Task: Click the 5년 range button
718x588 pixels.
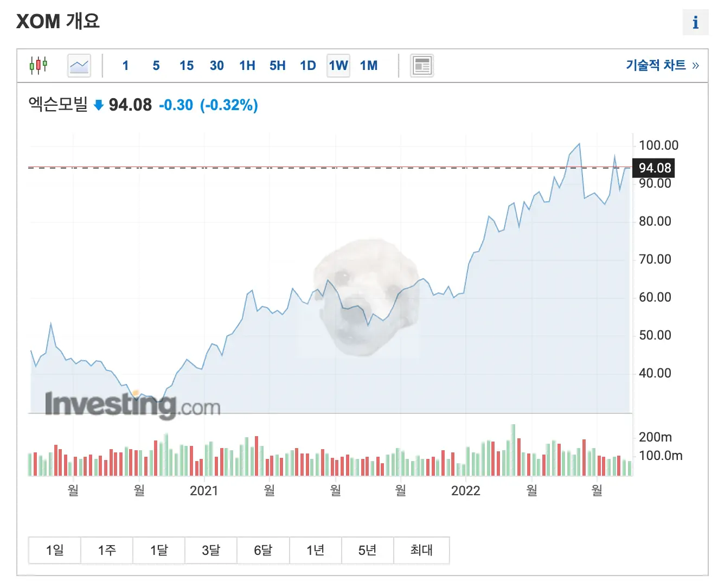Action: 368,550
